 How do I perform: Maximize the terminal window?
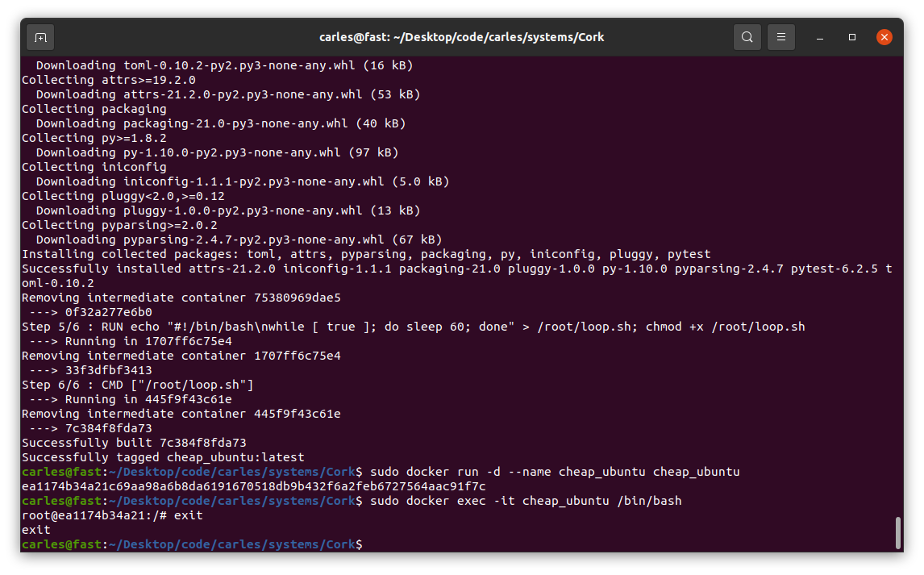click(852, 37)
